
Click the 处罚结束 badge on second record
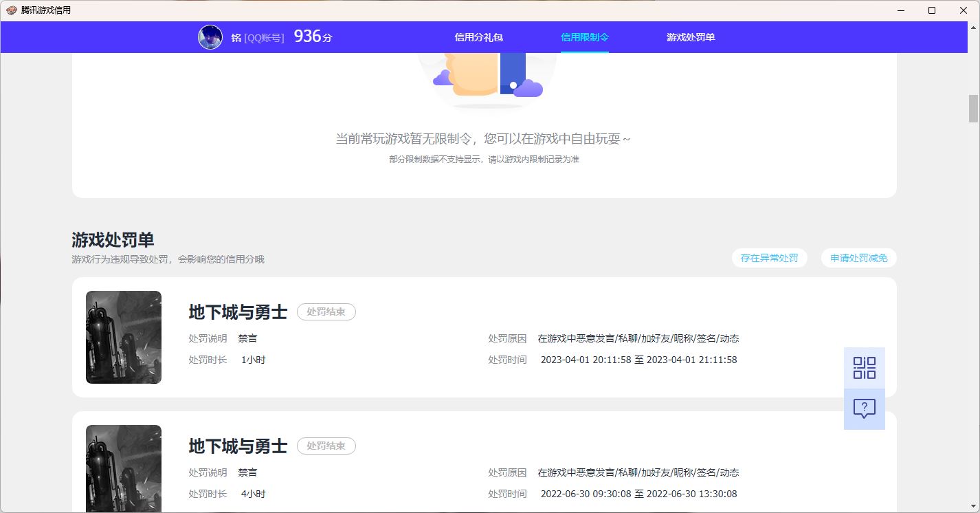(326, 446)
